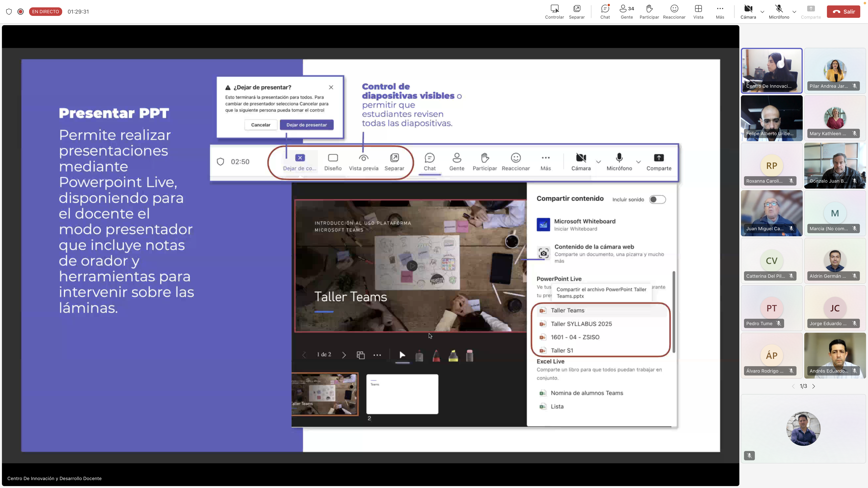Expand the microphone options chevron next to Micrófono
868x488 pixels.
point(794,12)
